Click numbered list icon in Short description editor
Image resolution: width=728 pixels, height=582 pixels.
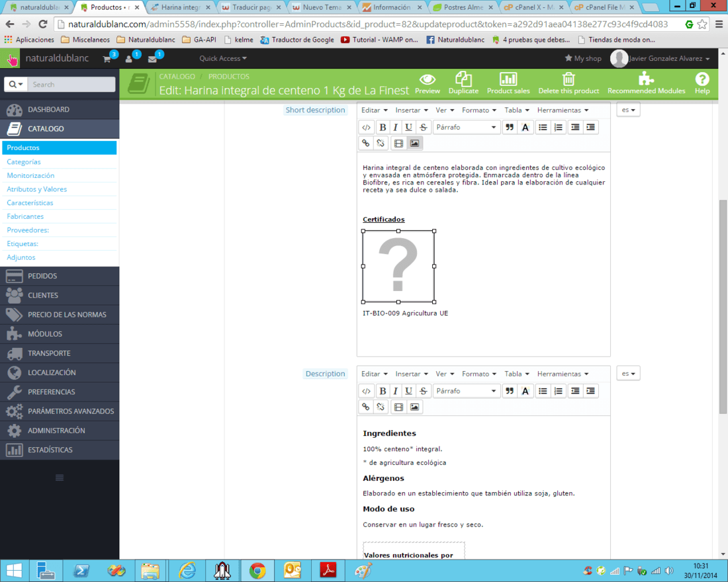[559, 127]
